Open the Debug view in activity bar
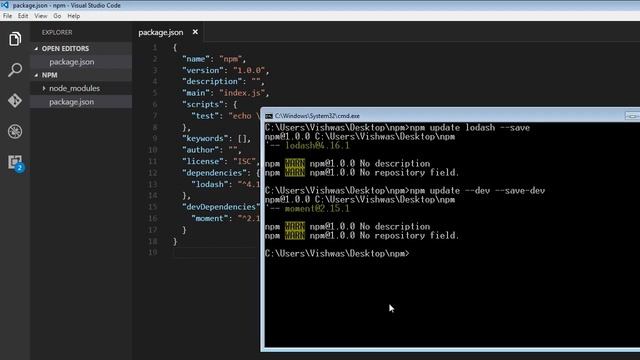The width and height of the screenshot is (640, 360). point(15,131)
